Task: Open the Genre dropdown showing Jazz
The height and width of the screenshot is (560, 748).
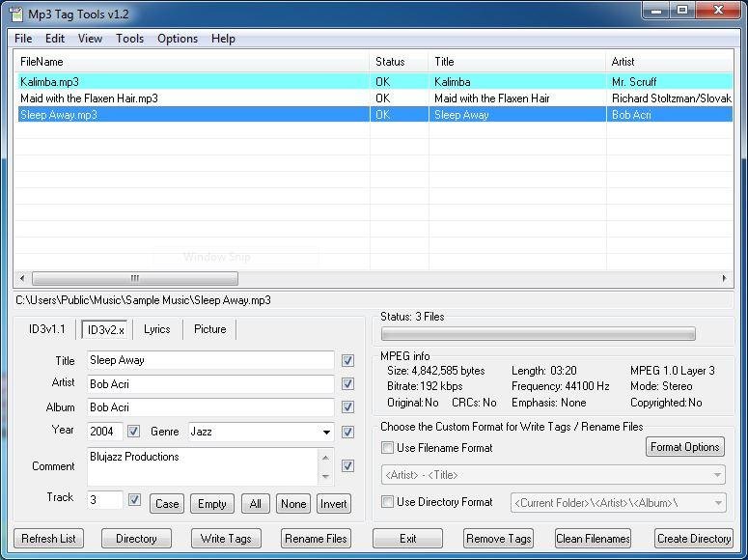Action: click(326, 432)
